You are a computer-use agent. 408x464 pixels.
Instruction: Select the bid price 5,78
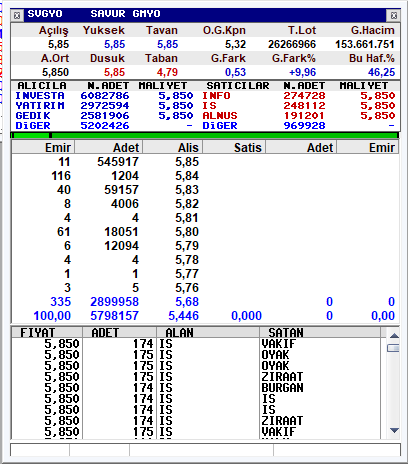(x=187, y=260)
